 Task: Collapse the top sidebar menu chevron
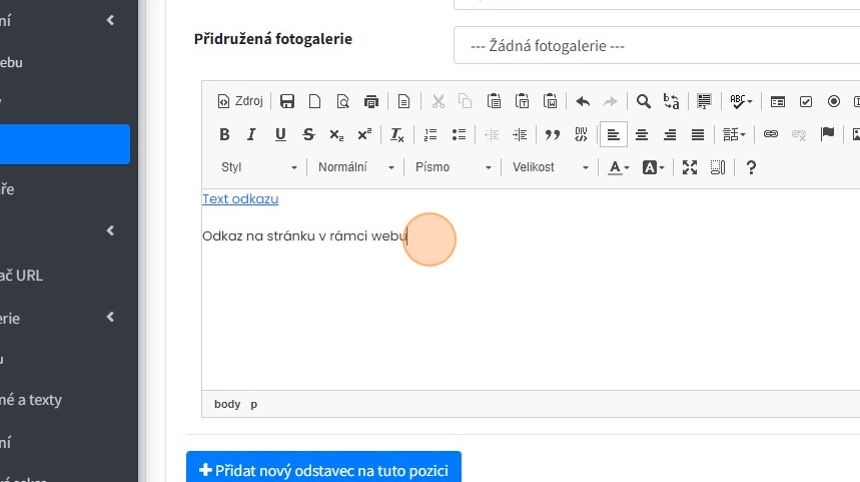tap(110, 19)
